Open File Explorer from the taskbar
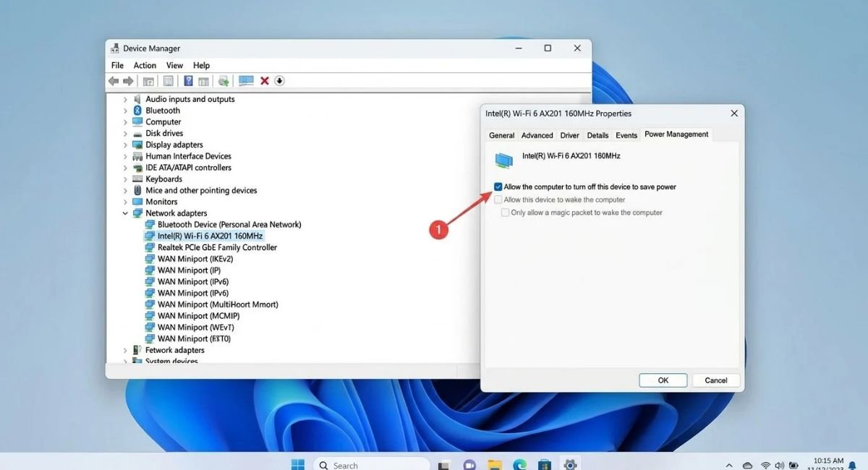 pyautogui.click(x=495, y=465)
